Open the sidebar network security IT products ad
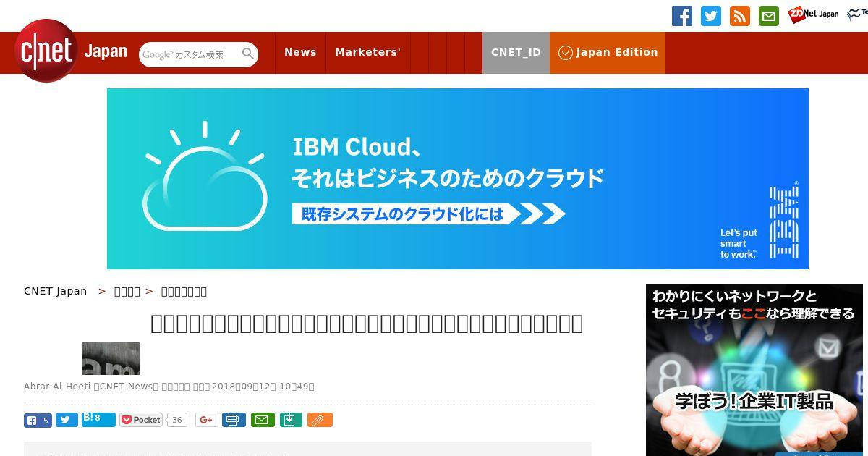Screen dimensions: 868x456 pos(754,370)
